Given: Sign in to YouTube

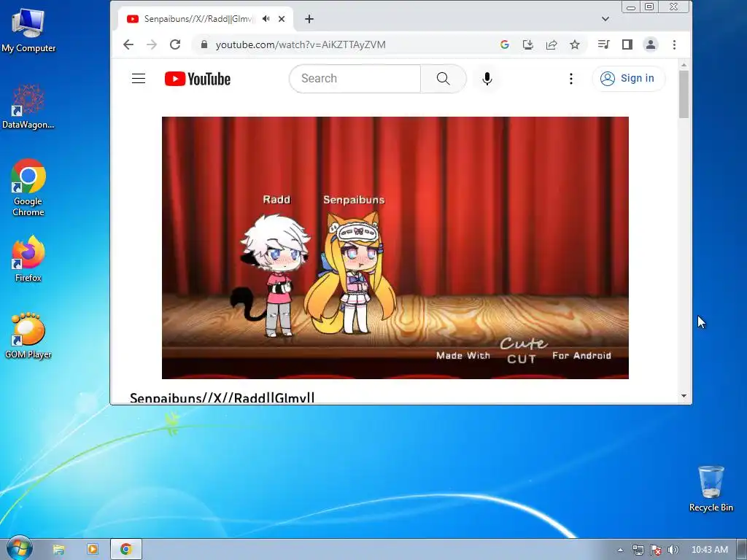Looking at the screenshot, I should click(x=628, y=79).
